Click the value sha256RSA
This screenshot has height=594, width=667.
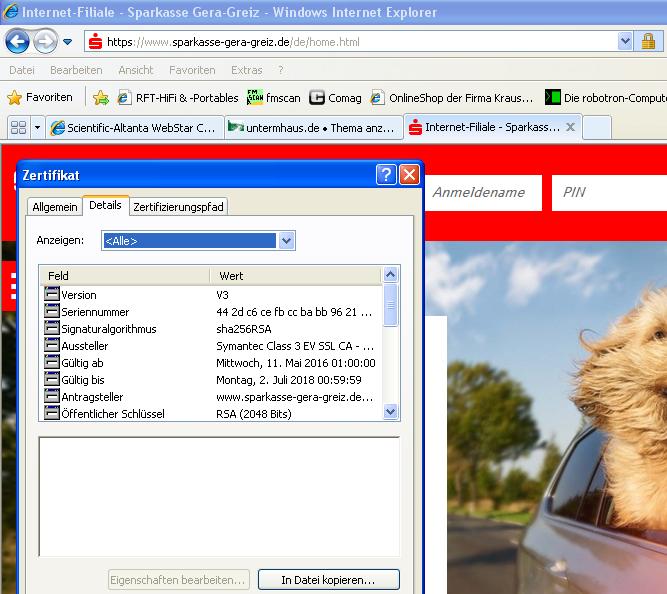tap(244, 329)
